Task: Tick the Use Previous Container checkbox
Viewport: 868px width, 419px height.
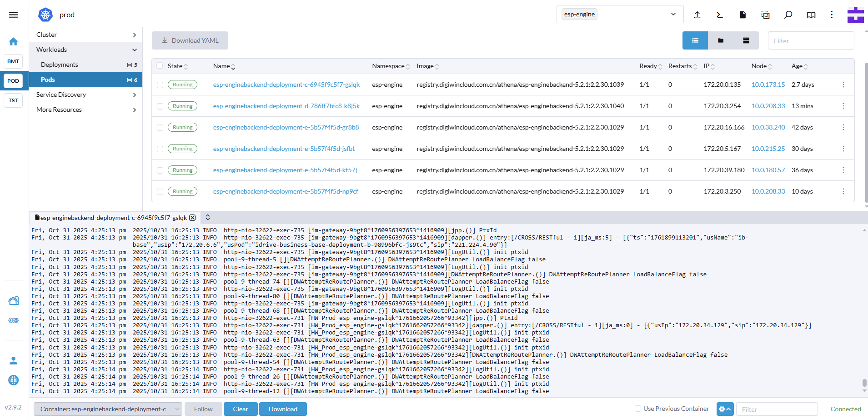Action: click(638, 409)
